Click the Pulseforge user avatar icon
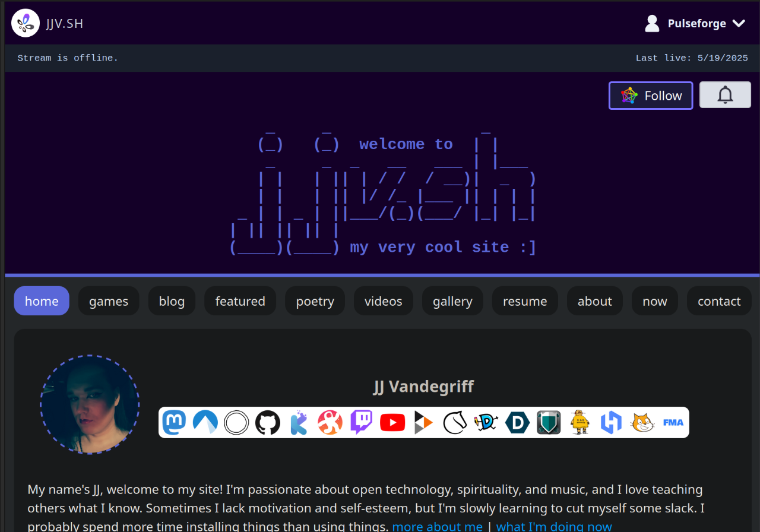 (x=652, y=23)
